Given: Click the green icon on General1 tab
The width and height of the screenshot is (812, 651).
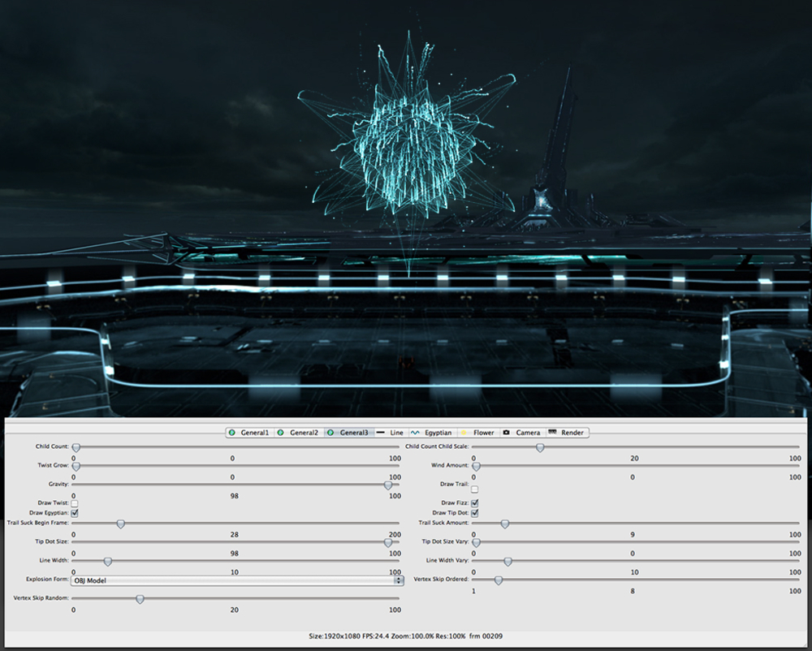Looking at the screenshot, I should 232,433.
